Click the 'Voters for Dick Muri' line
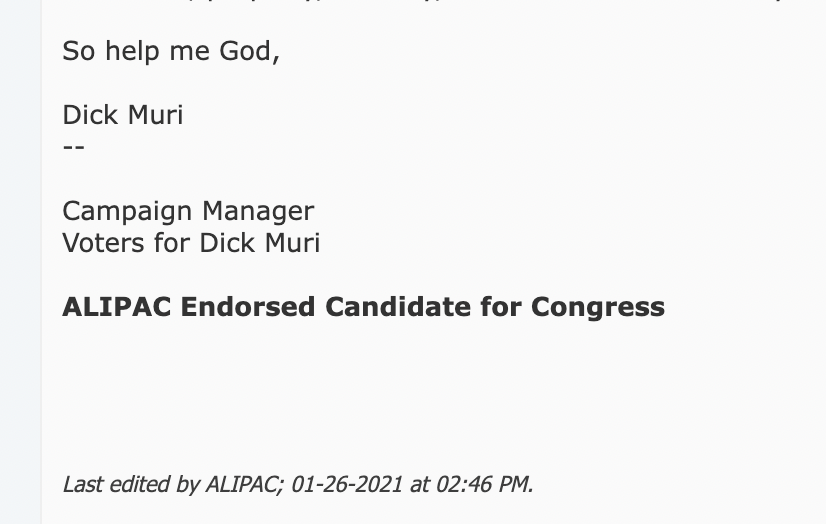The height and width of the screenshot is (524, 826). pyautogui.click(x=191, y=243)
